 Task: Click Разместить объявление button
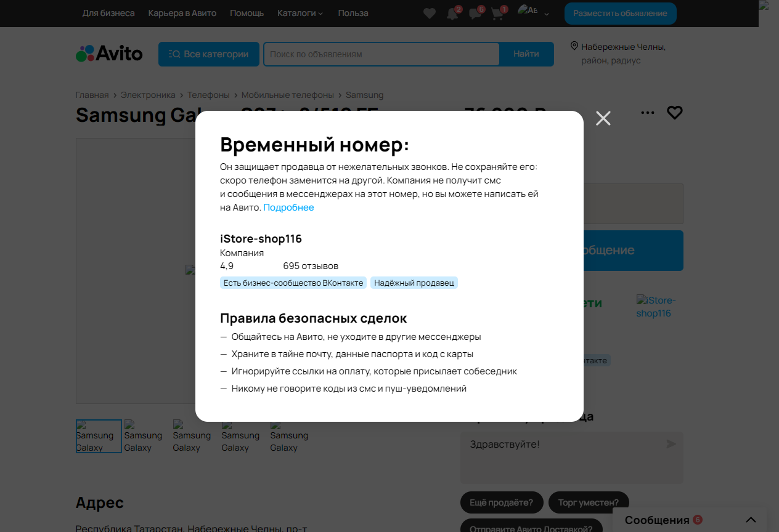[x=620, y=14]
